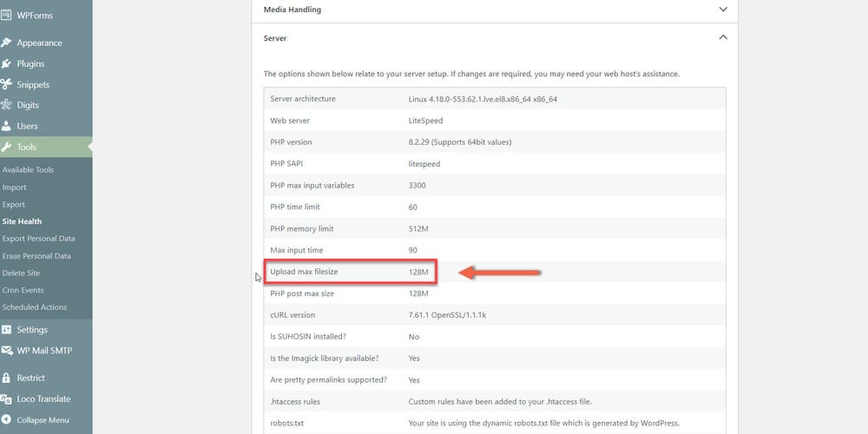
Task: Click the WP Mail SMTP envelope icon
Action: pos(6,351)
